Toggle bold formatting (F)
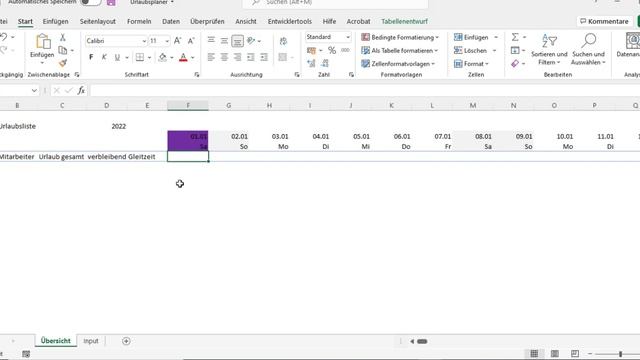This screenshot has width=640, height=360. click(x=91, y=57)
